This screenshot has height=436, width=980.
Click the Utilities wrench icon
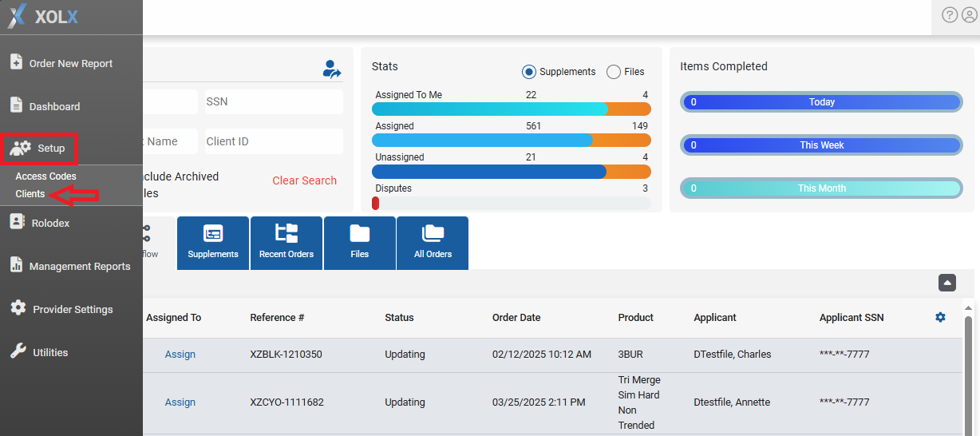[18, 351]
